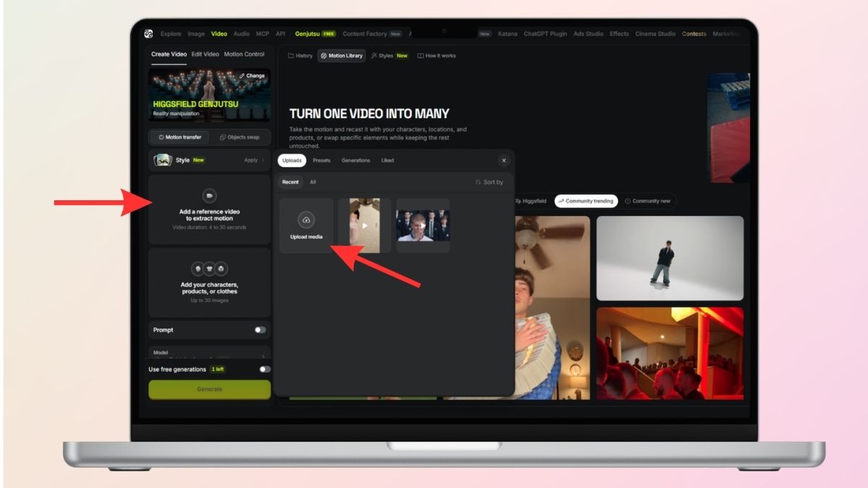Open the red-lit theater audience video

(670, 354)
